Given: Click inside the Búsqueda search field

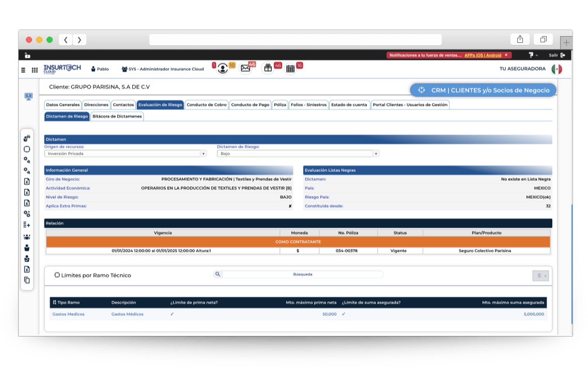Looking at the screenshot, I should click(x=303, y=274).
